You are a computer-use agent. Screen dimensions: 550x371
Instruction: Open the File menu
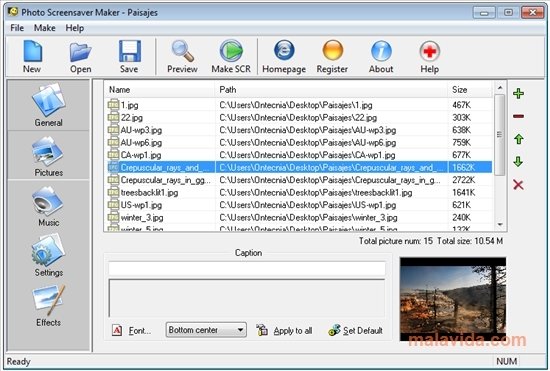(17, 28)
